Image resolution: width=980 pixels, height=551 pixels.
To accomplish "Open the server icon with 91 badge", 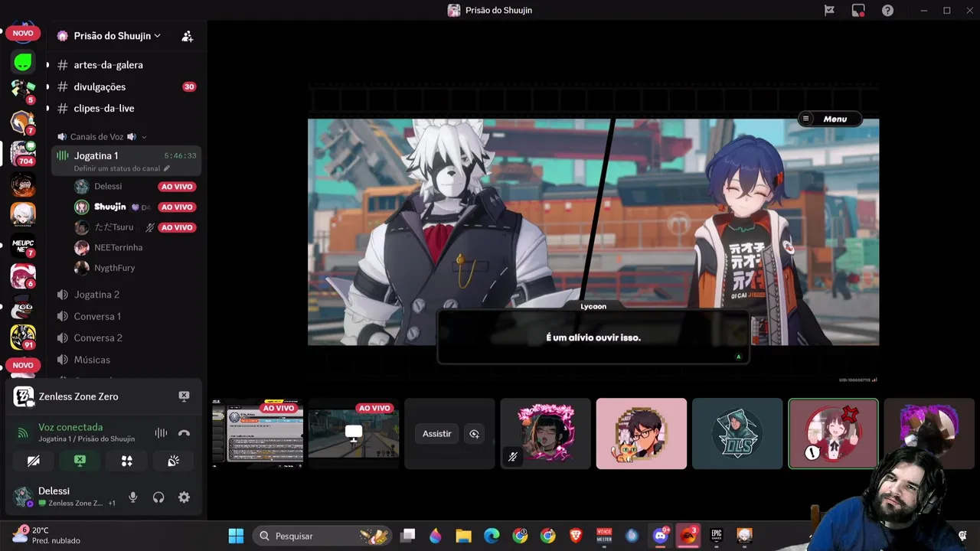I will (23, 337).
